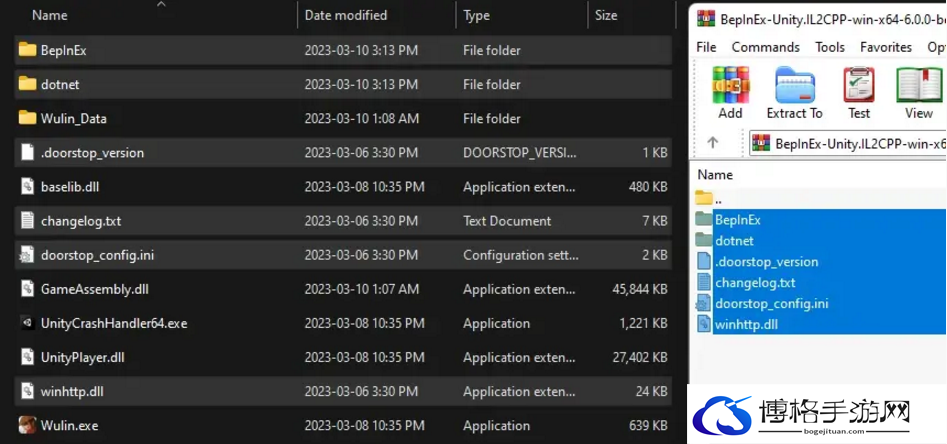Click the DOORSTOP_VERSI... type cell

pos(520,153)
